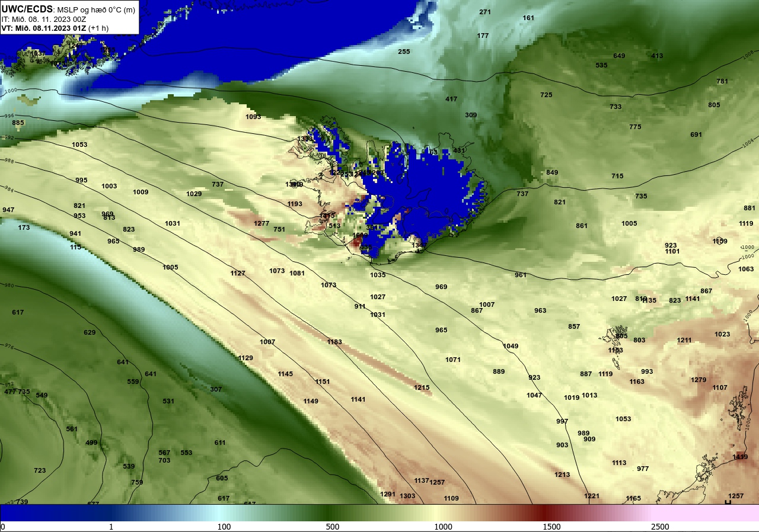Click the height value 1049 on the map
This screenshot has width=759, height=532.
click(x=511, y=346)
